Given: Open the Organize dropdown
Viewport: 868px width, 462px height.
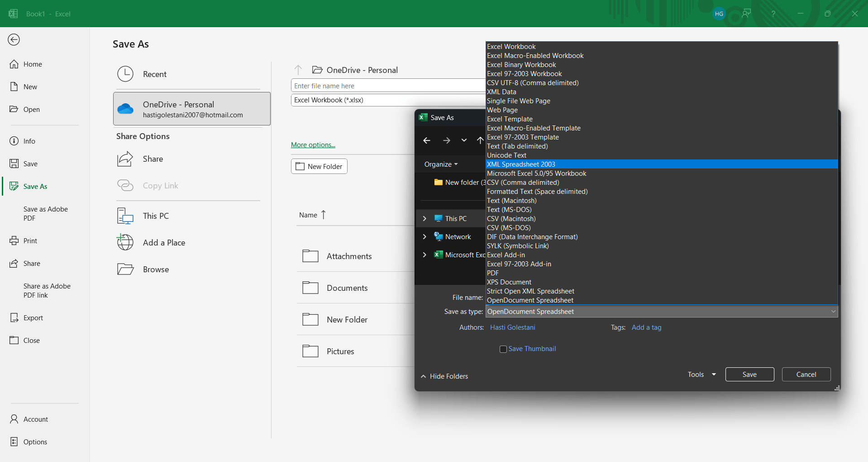Looking at the screenshot, I should pyautogui.click(x=441, y=164).
